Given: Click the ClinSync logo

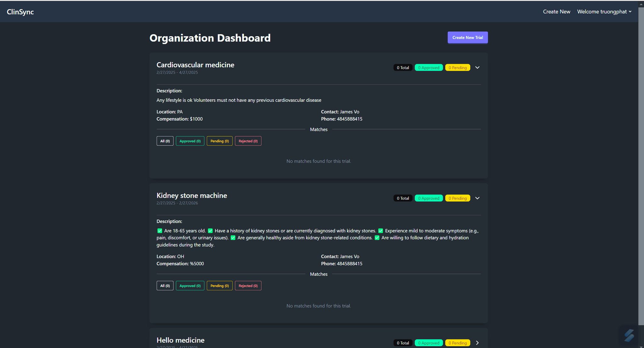Looking at the screenshot, I should (20, 12).
